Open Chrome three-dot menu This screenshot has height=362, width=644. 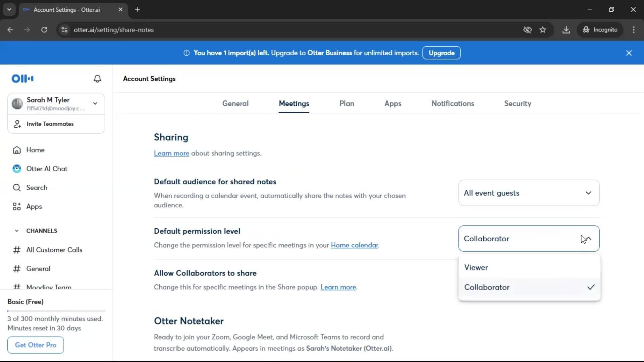coord(634,30)
